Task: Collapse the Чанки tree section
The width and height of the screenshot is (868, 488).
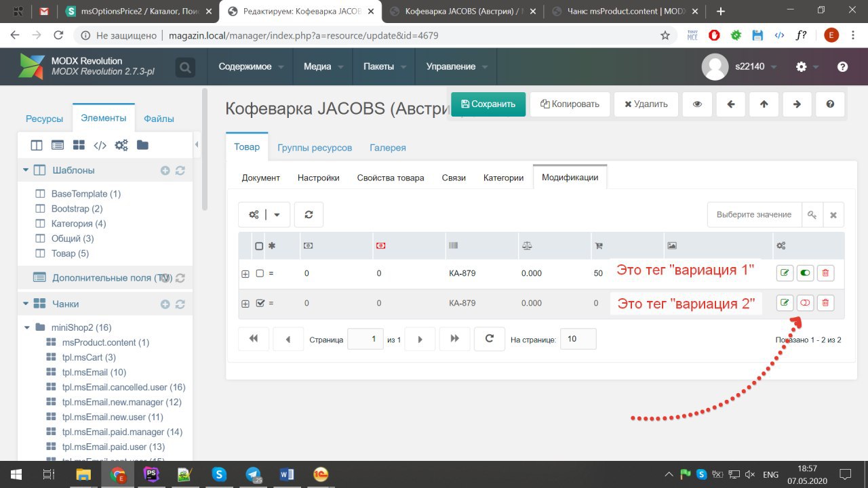Action: point(26,304)
